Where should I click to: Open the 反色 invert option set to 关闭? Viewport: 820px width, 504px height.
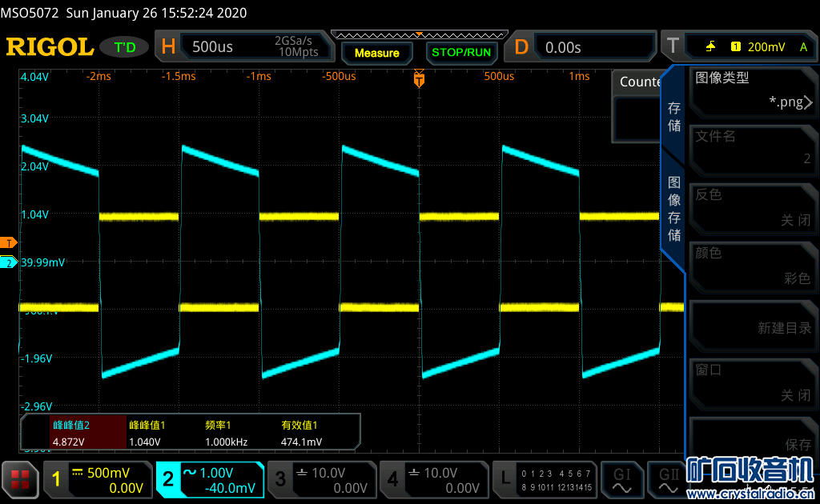(753, 206)
